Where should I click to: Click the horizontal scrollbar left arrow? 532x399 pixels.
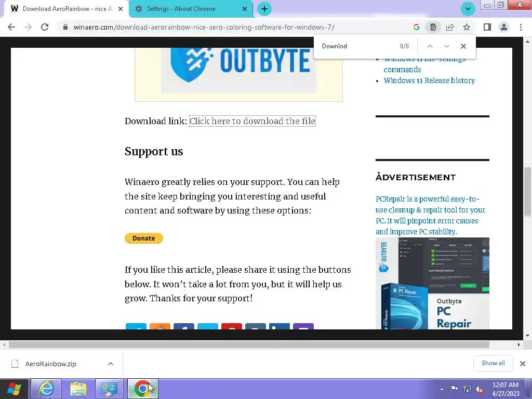coord(4,345)
